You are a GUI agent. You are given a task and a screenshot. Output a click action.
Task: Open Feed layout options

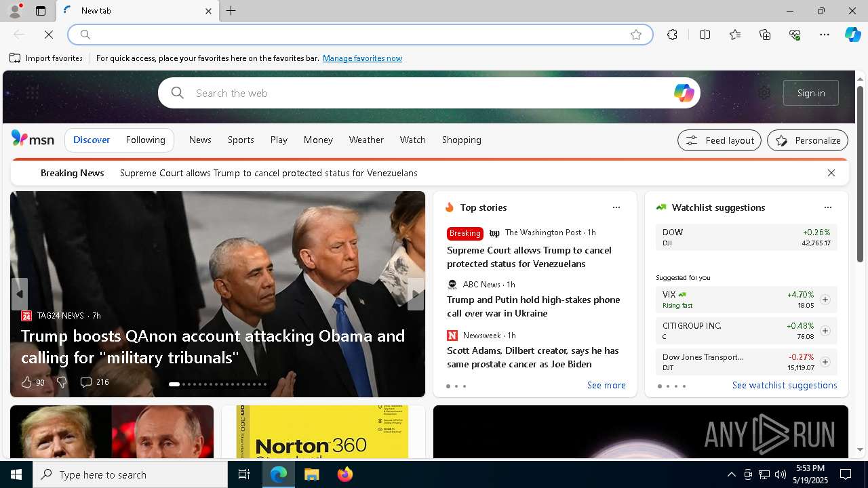tap(719, 140)
